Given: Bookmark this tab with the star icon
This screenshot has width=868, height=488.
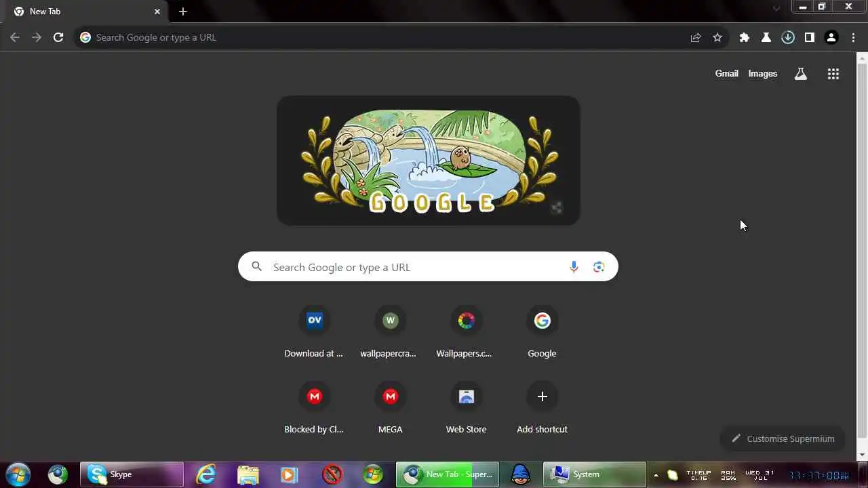Looking at the screenshot, I should (x=717, y=37).
